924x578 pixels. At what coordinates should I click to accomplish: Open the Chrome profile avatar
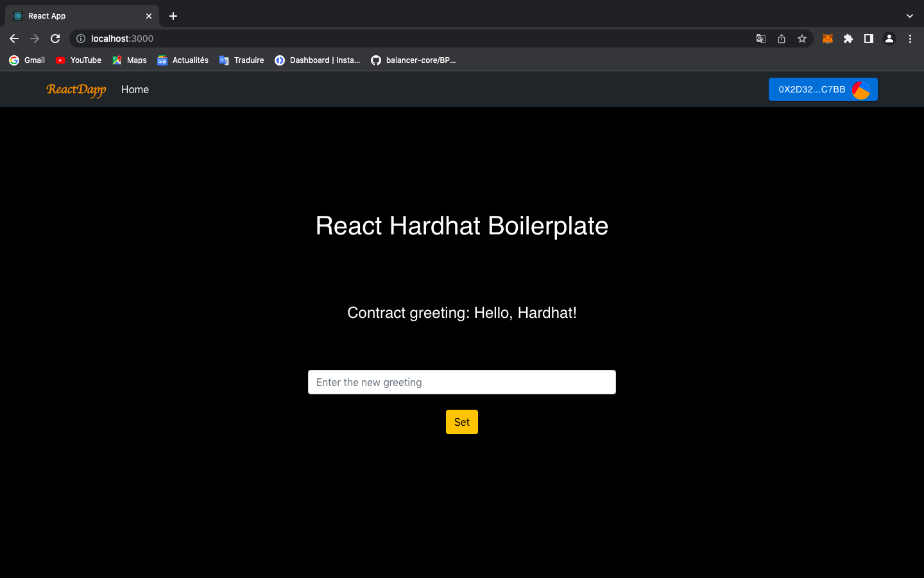pyautogui.click(x=889, y=39)
